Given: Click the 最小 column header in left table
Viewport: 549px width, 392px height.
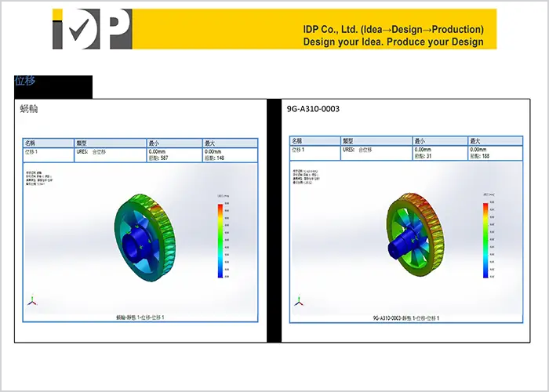Looking at the screenshot, I should pyautogui.click(x=155, y=143).
